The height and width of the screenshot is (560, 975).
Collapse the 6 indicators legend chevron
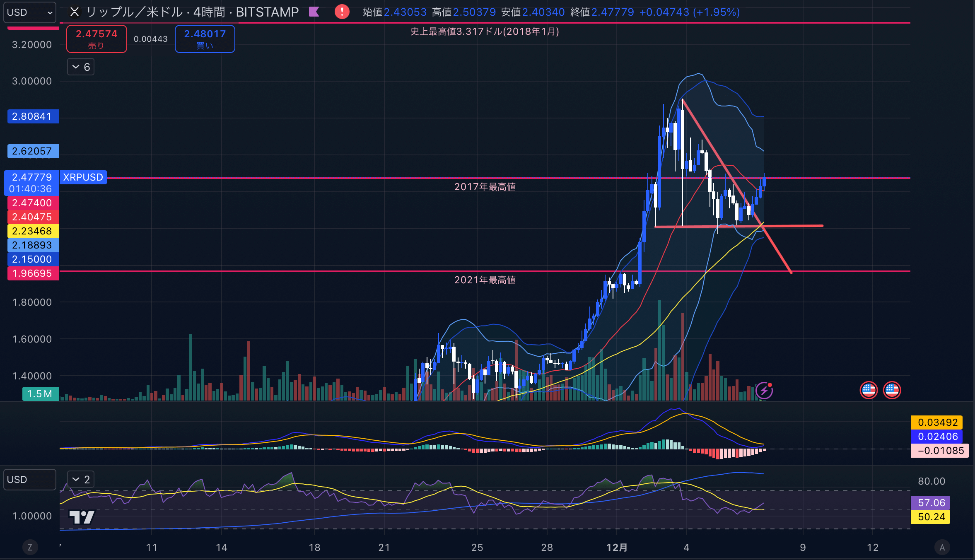(81, 67)
